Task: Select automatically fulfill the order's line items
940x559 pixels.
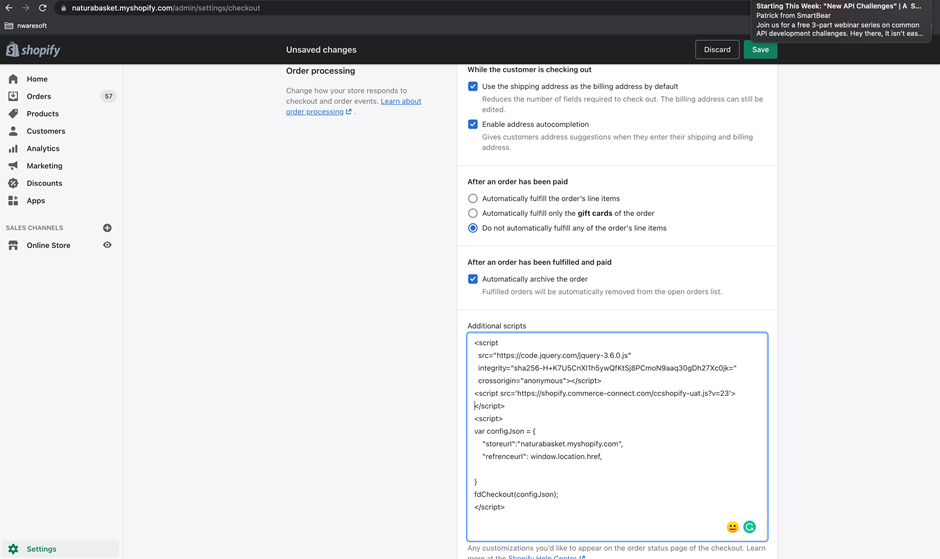Action: point(473,199)
